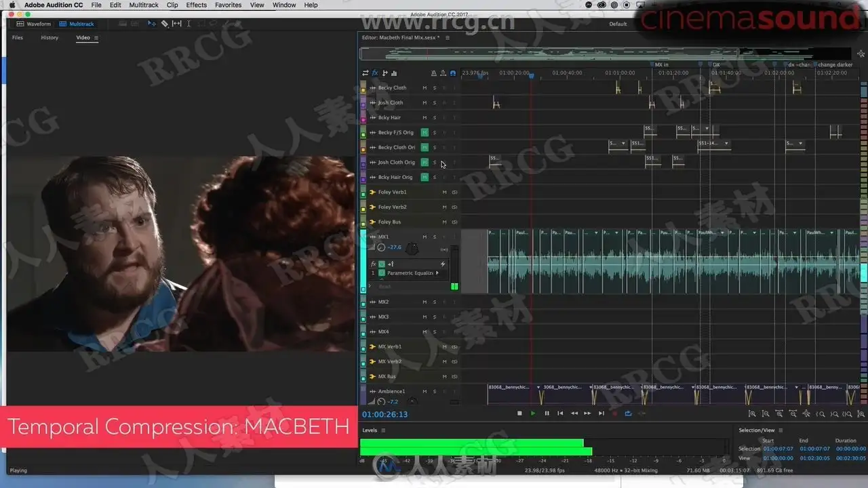Stop playback

point(519,413)
